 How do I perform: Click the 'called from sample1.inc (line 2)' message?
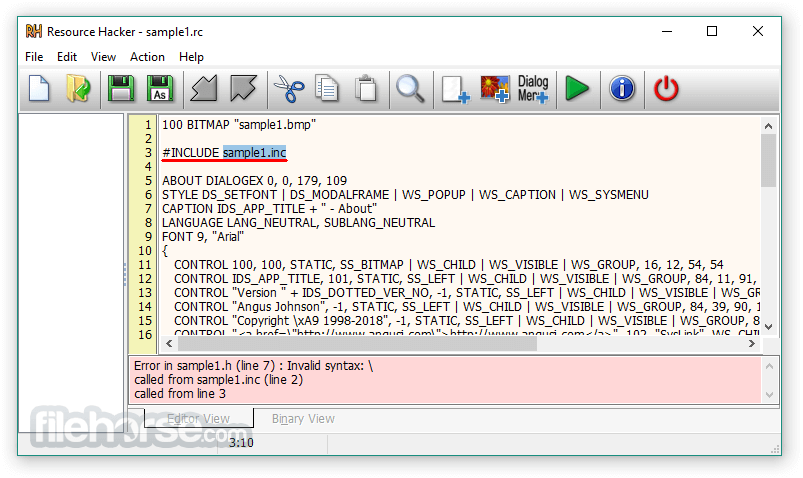(219, 380)
